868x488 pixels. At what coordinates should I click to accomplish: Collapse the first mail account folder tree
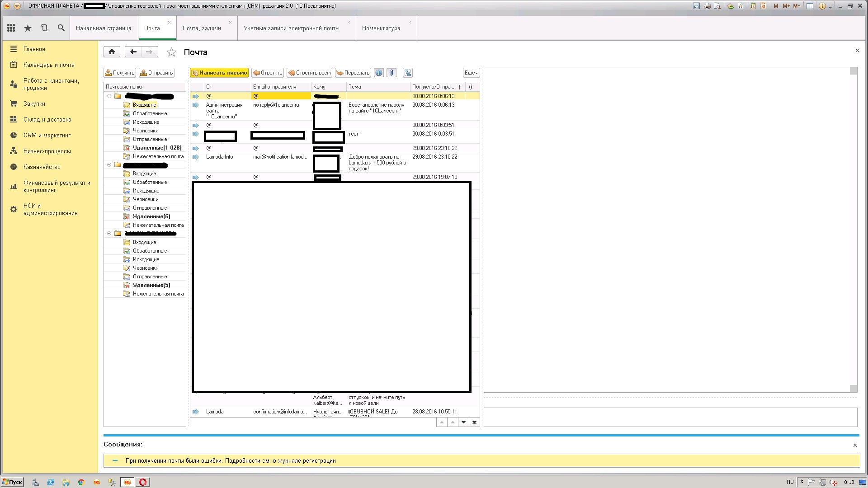tap(109, 96)
